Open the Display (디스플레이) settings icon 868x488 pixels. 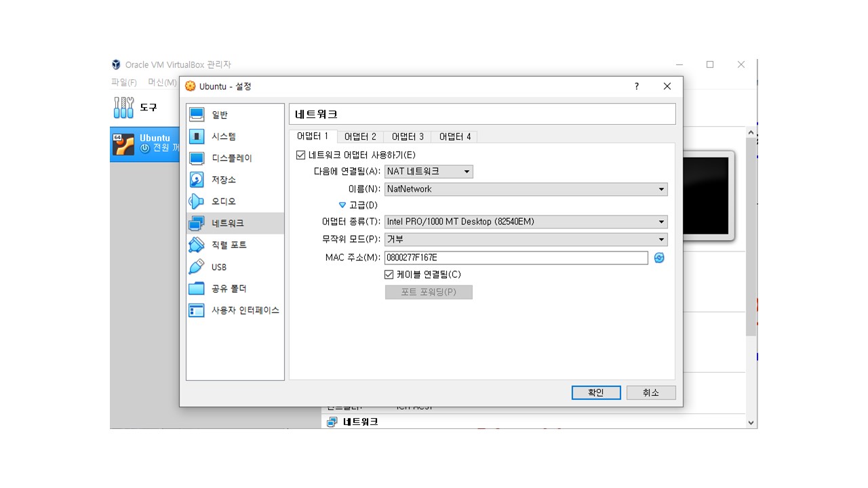click(197, 158)
